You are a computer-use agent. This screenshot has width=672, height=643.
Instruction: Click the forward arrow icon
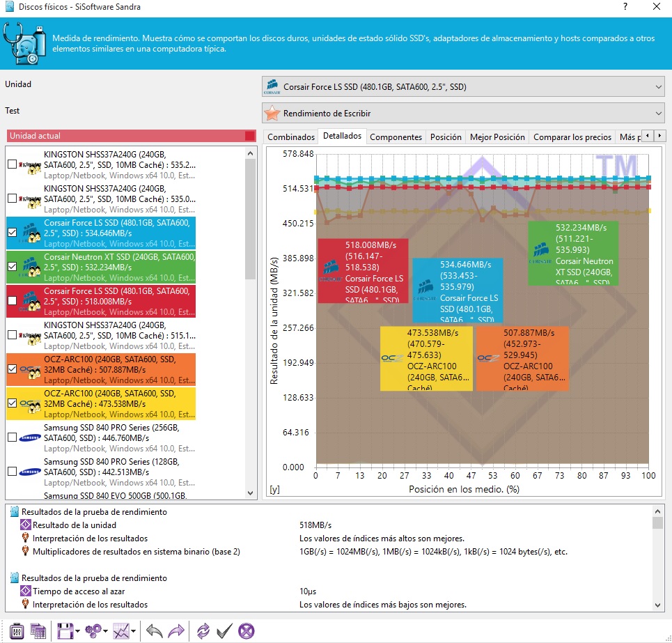click(x=177, y=631)
